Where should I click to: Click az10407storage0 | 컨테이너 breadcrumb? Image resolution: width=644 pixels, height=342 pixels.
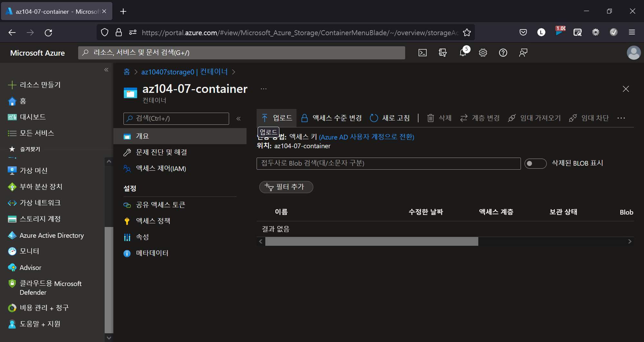[185, 72]
